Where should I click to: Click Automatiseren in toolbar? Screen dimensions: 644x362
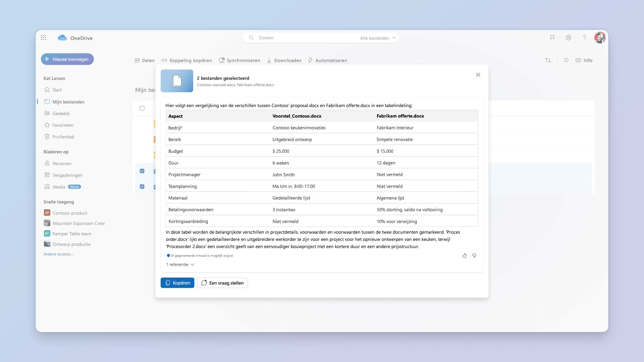coord(328,60)
